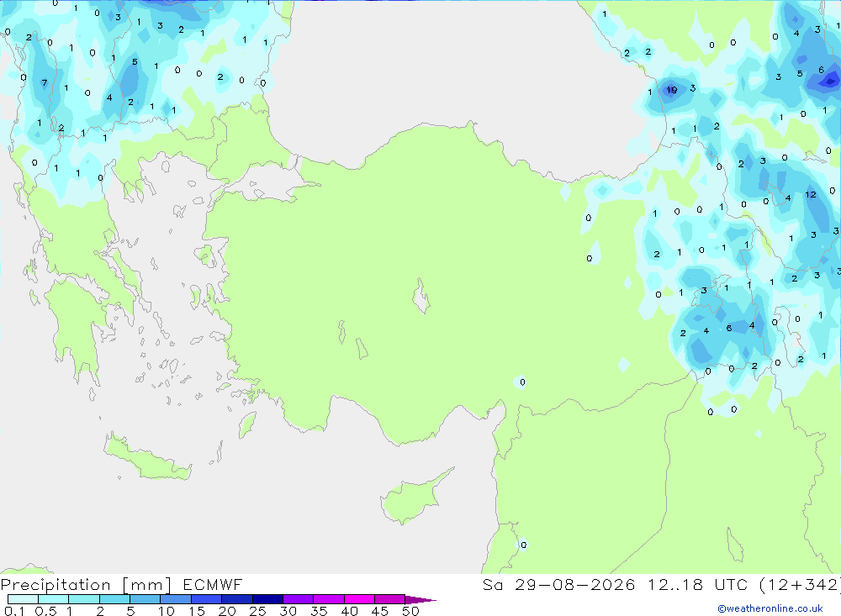Image resolution: width=841 pixels, height=616 pixels.
Task: Click the 20–25 mm legend color swatch
Action: 237,599
